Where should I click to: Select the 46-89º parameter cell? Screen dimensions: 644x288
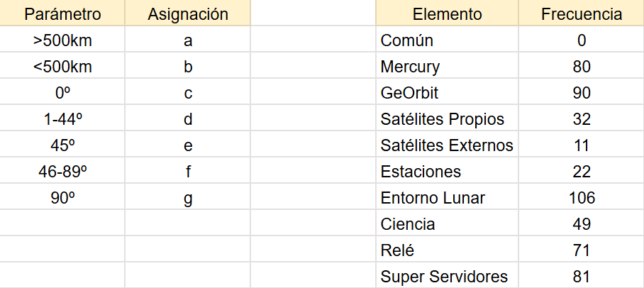coord(62,172)
